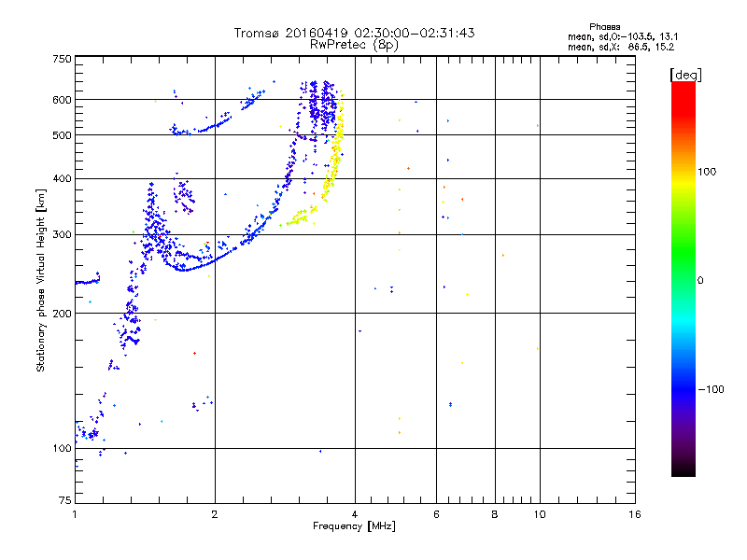Viewport: 747px width, 560px height.
Task: Click the colorbar tick label '0'
Action: (x=700, y=281)
